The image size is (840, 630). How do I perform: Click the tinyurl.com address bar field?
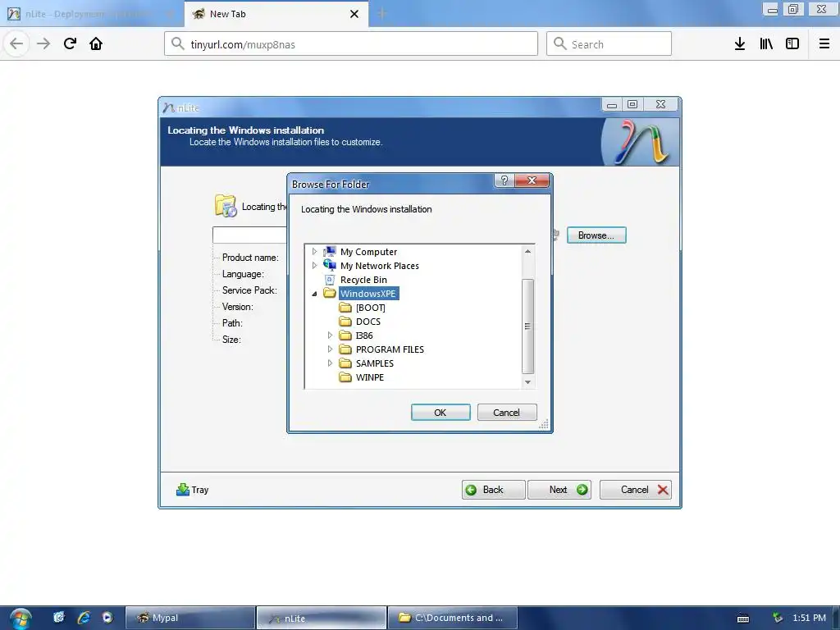tap(351, 44)
